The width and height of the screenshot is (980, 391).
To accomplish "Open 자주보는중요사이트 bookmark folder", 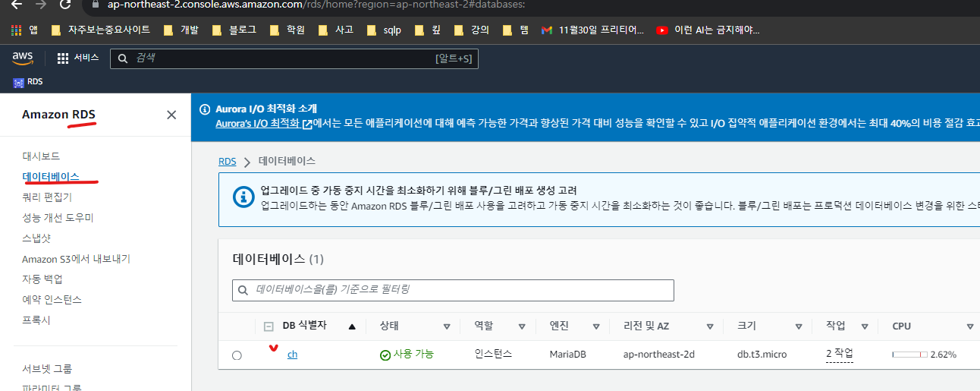I will click(x=100, y=30).
